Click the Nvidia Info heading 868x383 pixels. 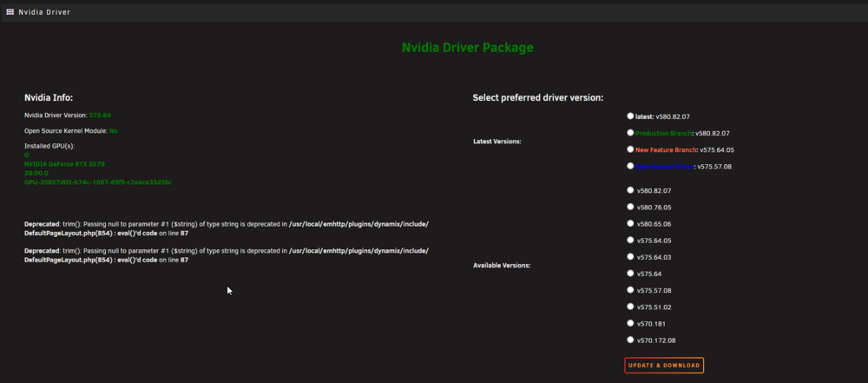coord(49,97)
